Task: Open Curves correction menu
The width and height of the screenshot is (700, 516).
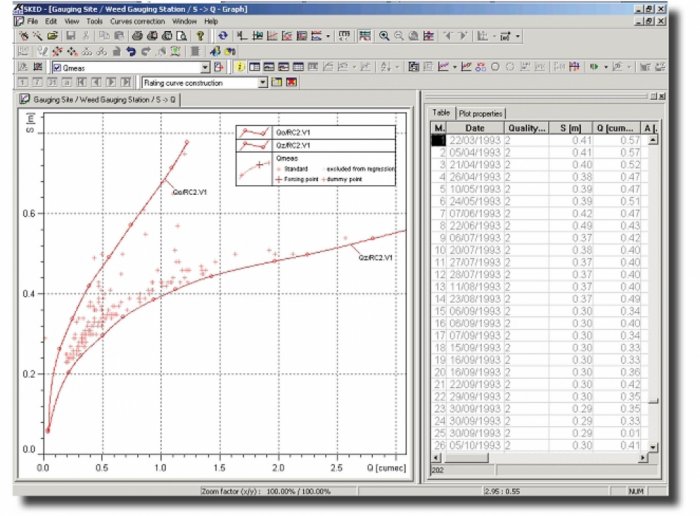Action: point(138,21)
